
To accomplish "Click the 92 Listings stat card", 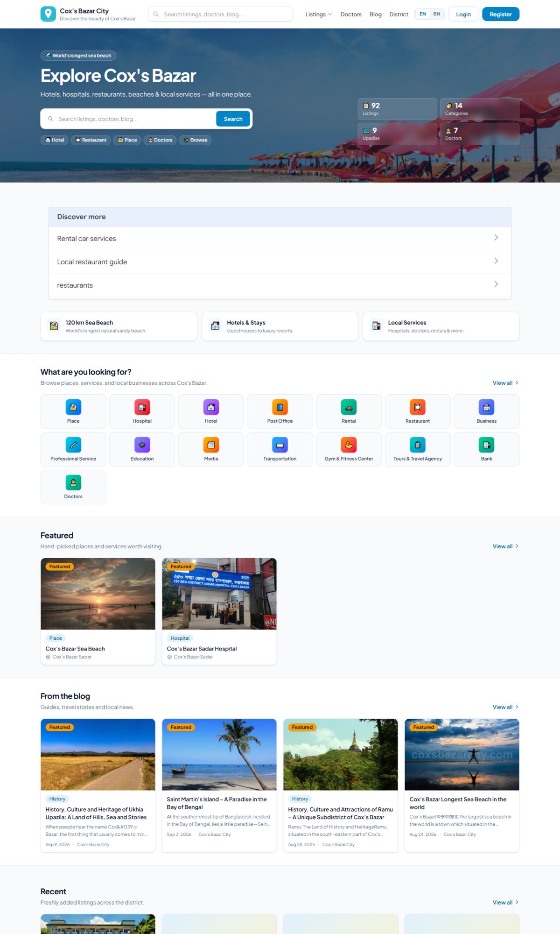I will point(397,109).
